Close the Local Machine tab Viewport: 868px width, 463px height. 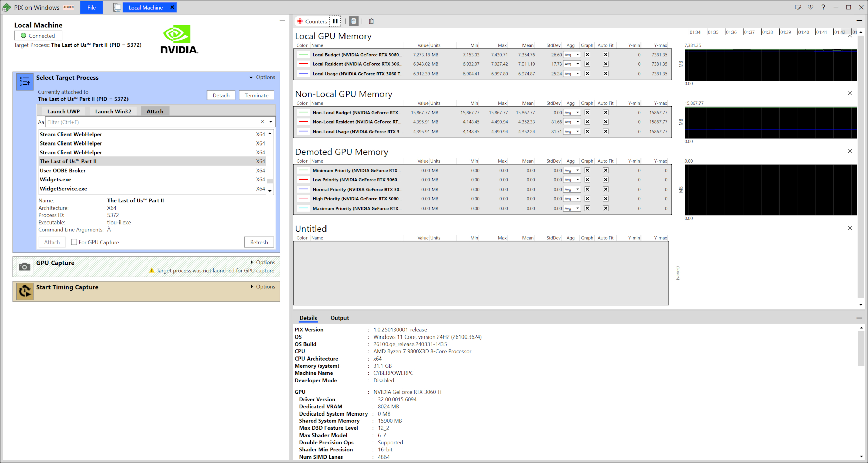[172, 7]
